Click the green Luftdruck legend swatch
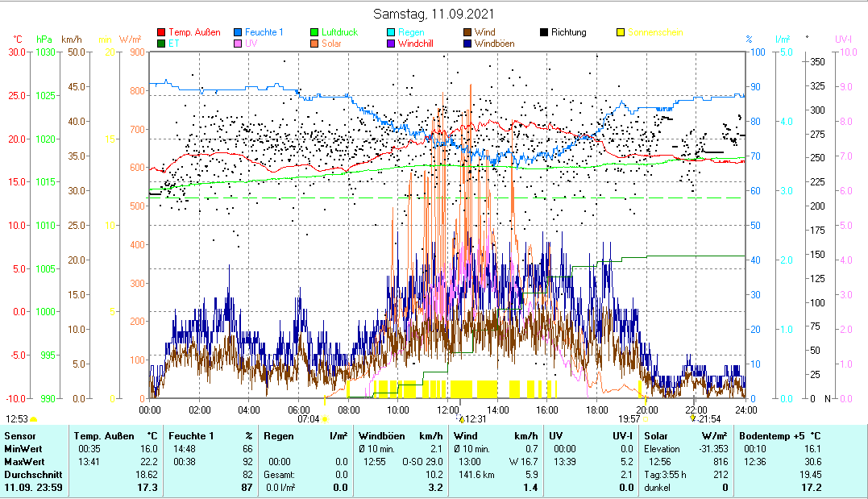Screen dimensions: 868x499 coord(314,33)
